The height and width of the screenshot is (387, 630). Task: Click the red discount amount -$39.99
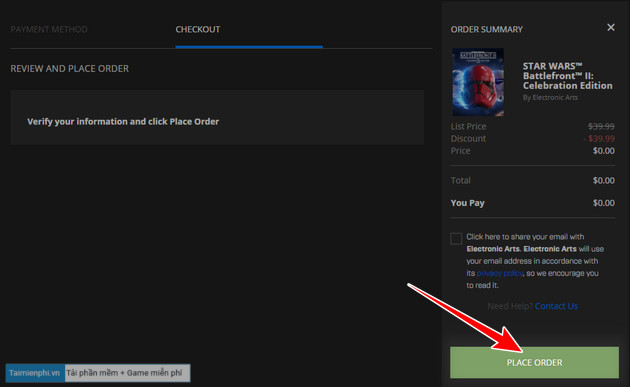[599, 139]
